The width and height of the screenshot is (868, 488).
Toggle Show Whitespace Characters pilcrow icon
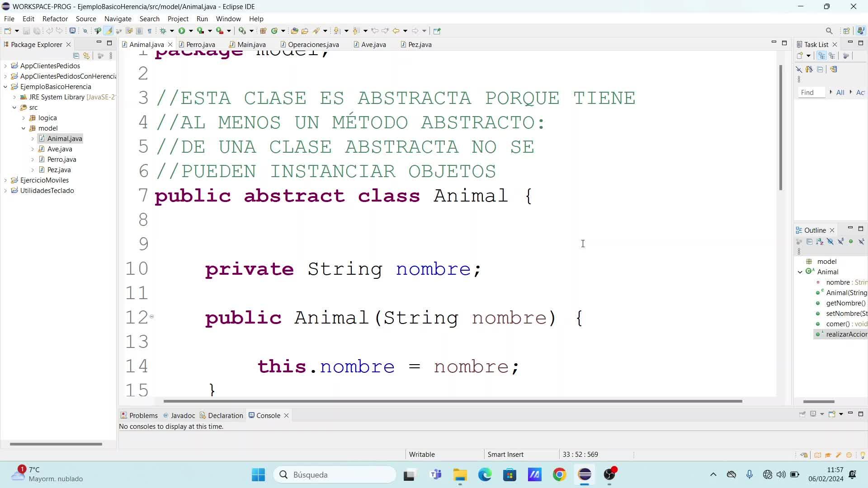150,31
